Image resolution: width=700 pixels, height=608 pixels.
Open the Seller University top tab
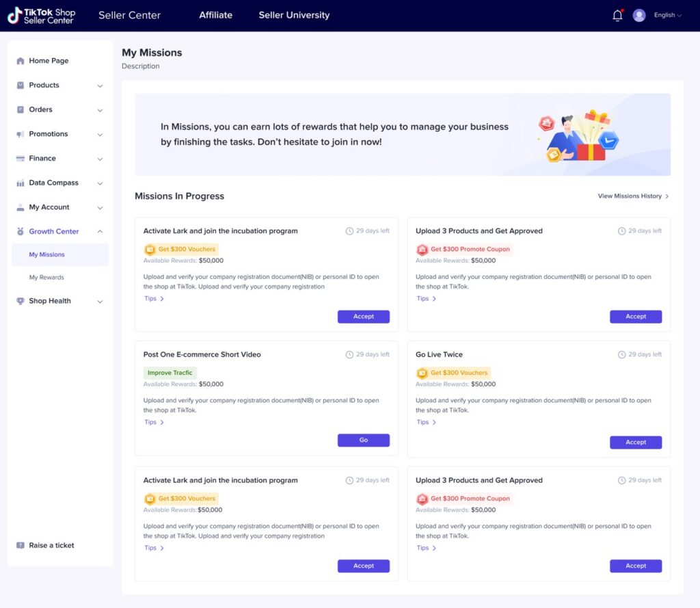point(294,15)
